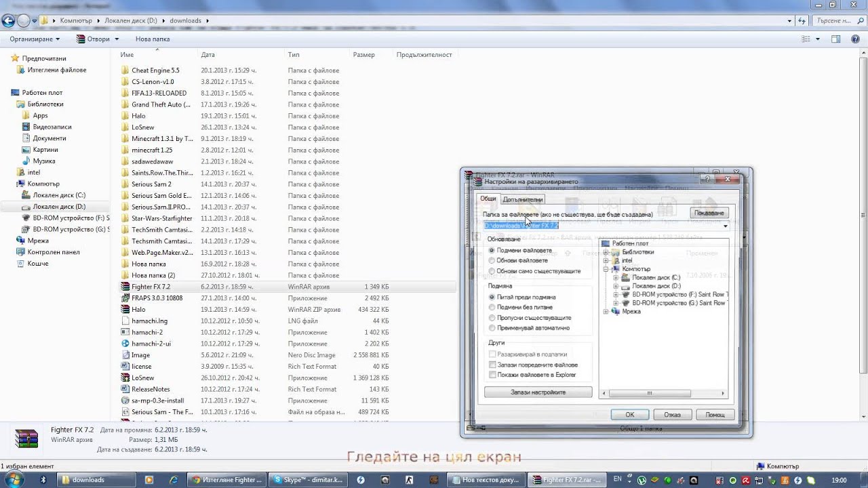Click the downloads breadcrumb in address bar
The width and height of the screenshot is (868, 488).
click(185, 21)
